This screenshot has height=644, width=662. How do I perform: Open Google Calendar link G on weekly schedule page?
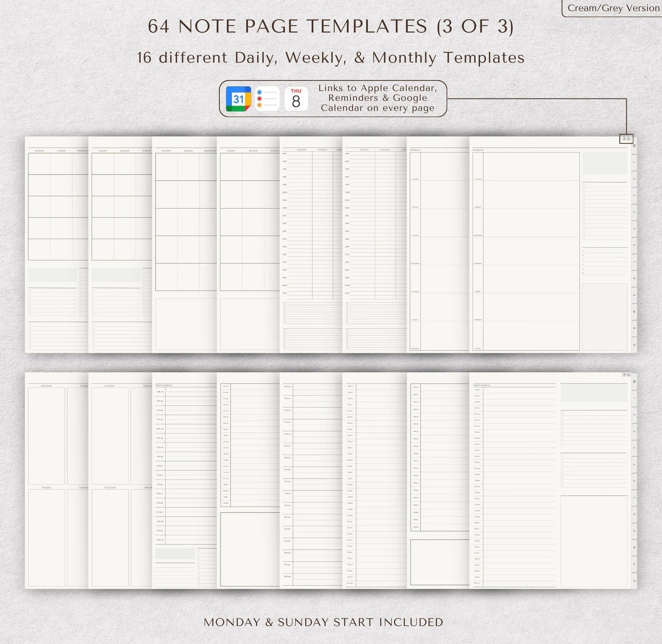(x=629, y=139)
